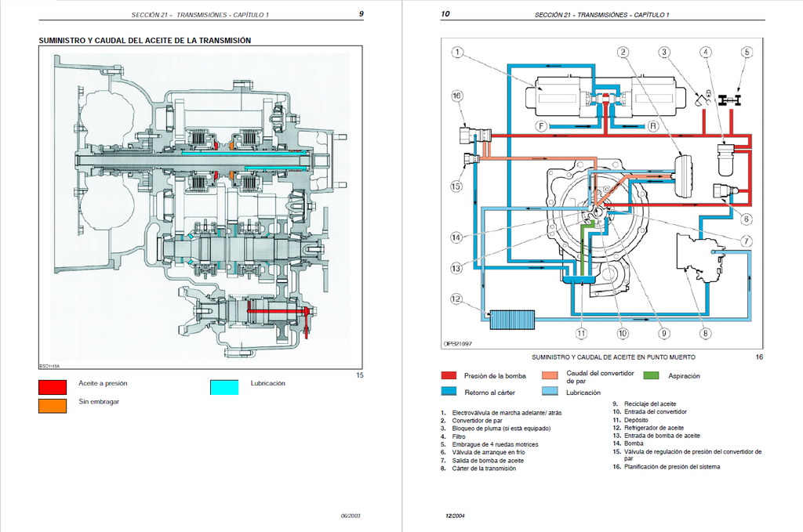Click the heading 'SUMINISTRO Y CAUDAL DEL ACEITE DE LA TRANSMISIÓN'
This screenshot has height=532, width=803.
[x=145, y=41]
